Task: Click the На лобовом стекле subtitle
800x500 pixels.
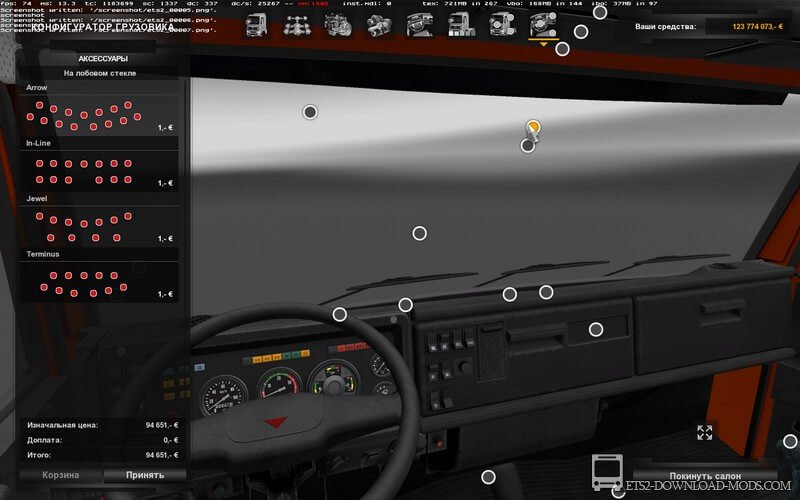Action: pos(99,73)
